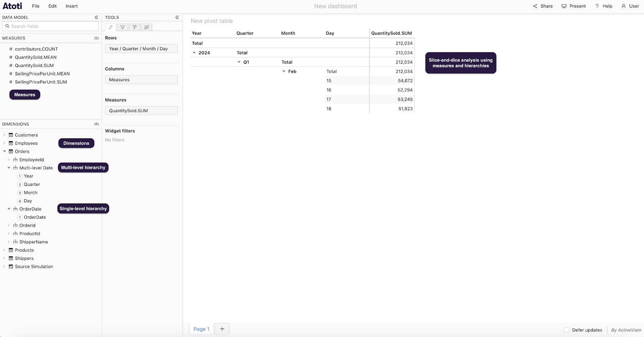Select QuantitySold.SUM in the Measures list
644x337 pixels.
pos(34,66)
